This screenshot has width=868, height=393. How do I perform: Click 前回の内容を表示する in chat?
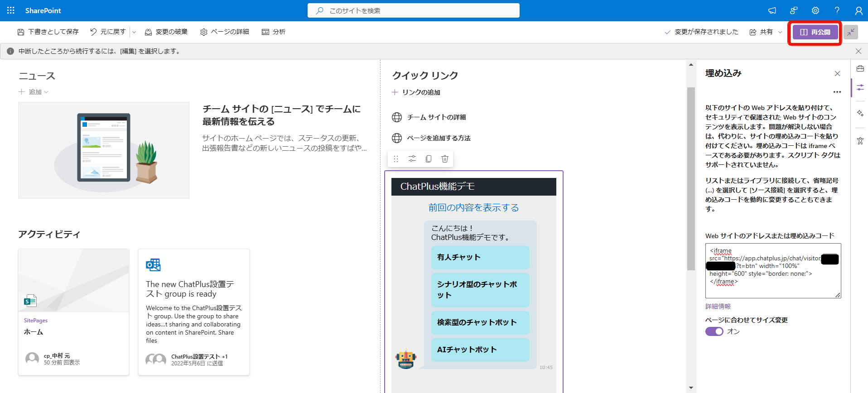point(473,207)
